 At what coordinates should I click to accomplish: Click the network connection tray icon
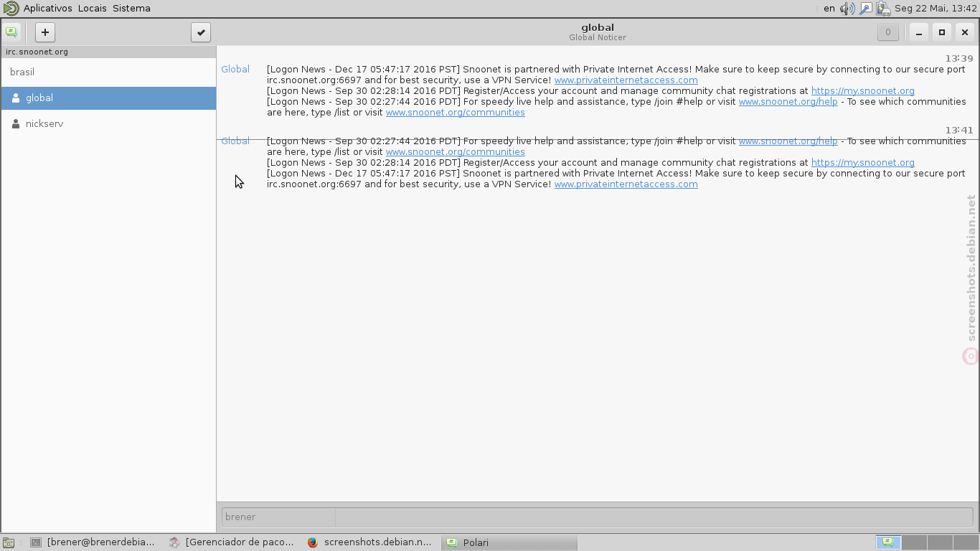click(865, 9)
